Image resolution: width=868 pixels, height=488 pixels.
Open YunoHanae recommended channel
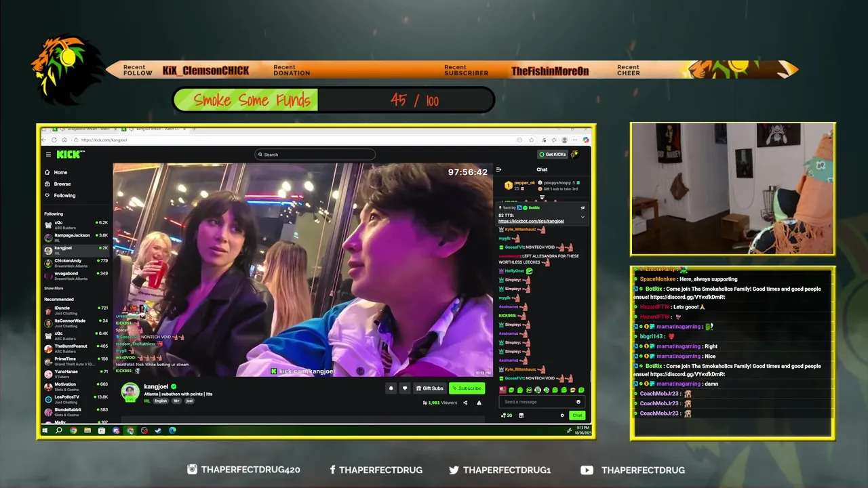pyautogui.click(x=77, y=373)
